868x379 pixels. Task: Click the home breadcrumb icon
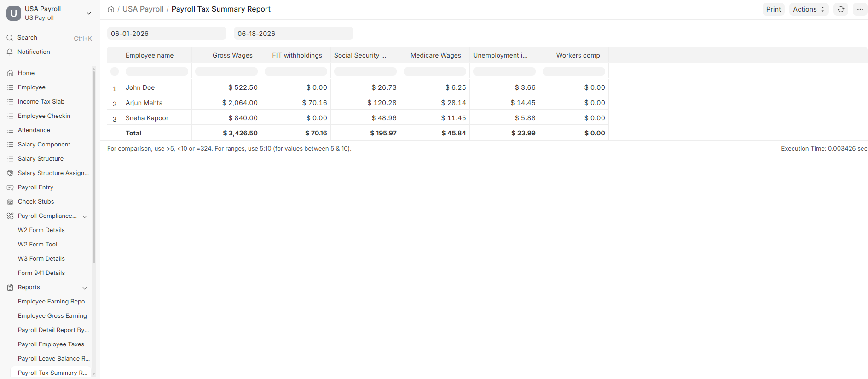111,9
